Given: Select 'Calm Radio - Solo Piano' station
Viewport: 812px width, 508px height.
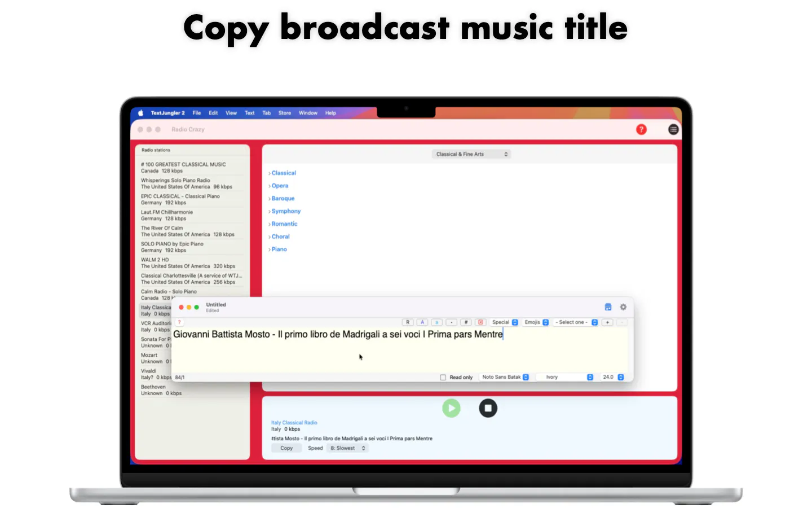Looking at the screenshot, I should (x=192, y=295).
